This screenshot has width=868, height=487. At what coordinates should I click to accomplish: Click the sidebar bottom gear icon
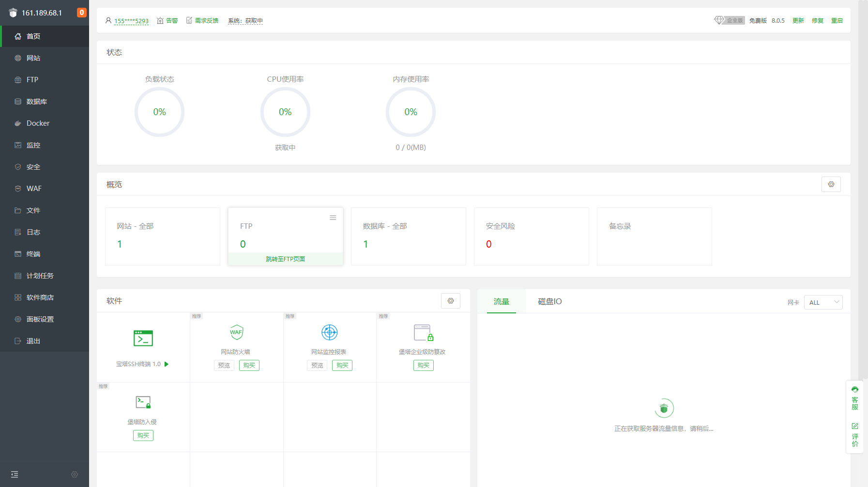[75, 474]
